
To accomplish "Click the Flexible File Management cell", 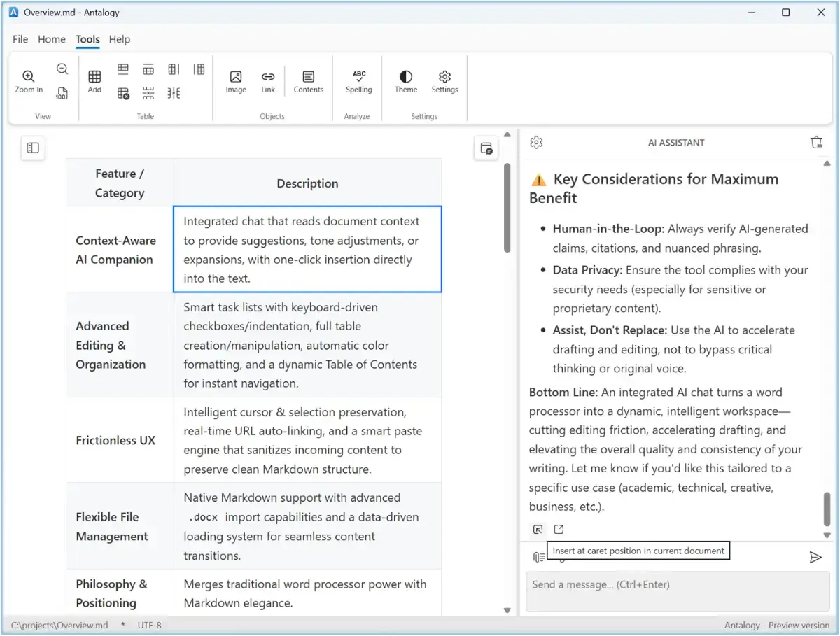I will [x=120, y=526].
